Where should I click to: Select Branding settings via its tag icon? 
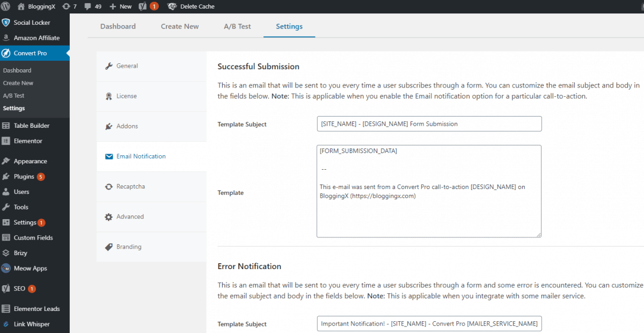point(109,247)
